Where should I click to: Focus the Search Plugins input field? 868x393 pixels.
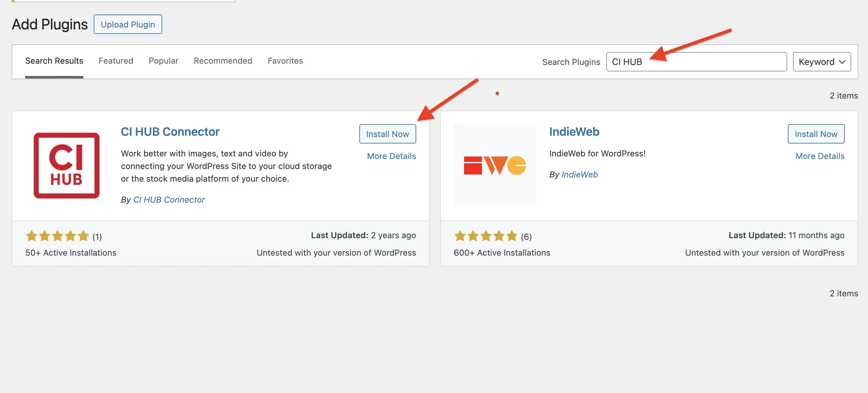coord(696,62)
